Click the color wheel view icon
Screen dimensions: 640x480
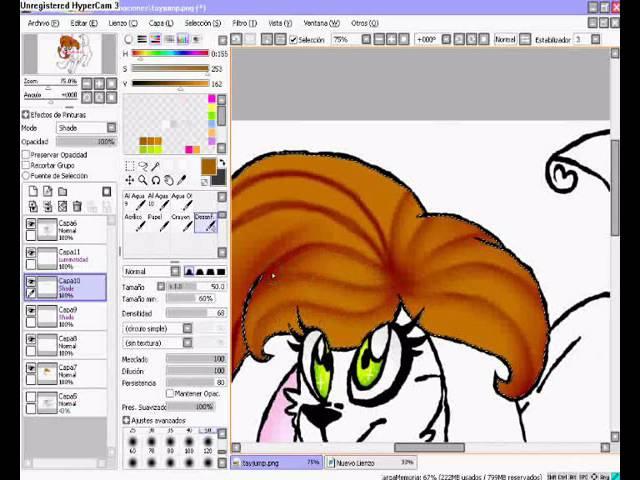tap(129, 39)
